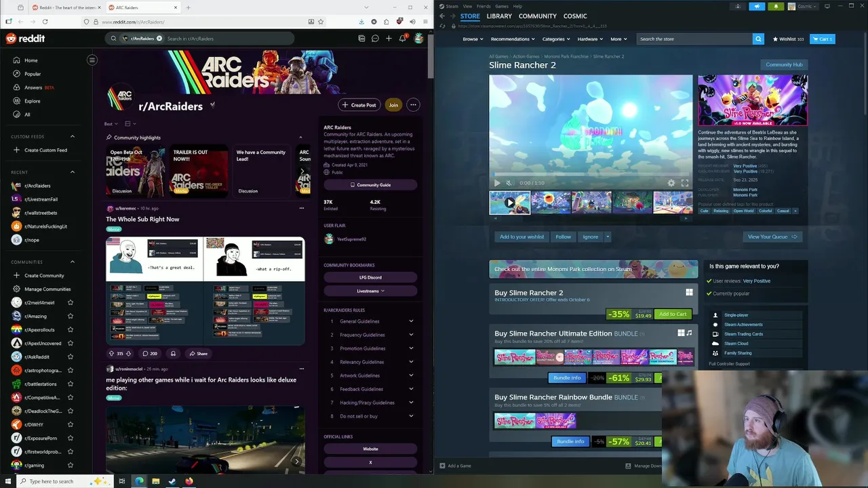Switch to Steam LIBRARY tab
The image size is (868, 488).
point(499,16)
